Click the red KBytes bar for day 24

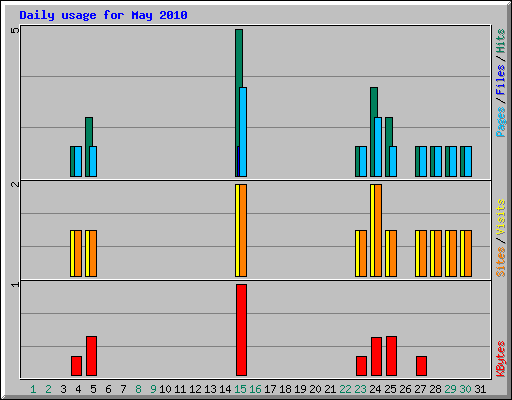(376, 357)
